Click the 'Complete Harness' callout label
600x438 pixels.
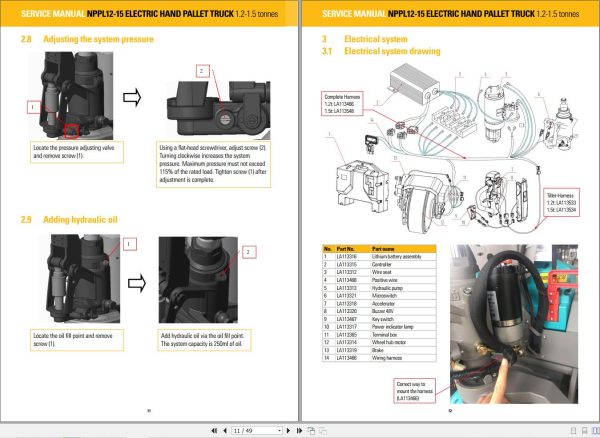(342, 104)
